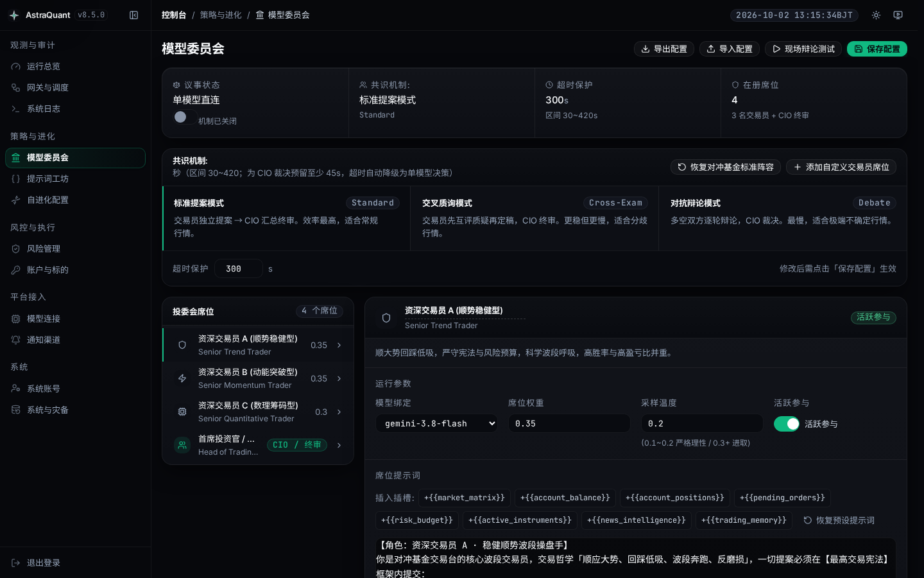
Task: Go to 自进化配置 page
Action: pos(76,200)
